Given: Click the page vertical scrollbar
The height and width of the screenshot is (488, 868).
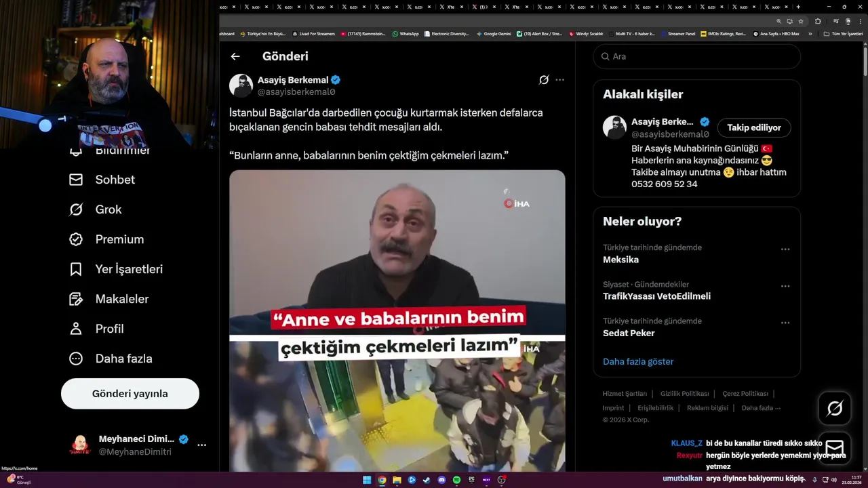Looking at the screenshot, I should click(x=865, y=61).
